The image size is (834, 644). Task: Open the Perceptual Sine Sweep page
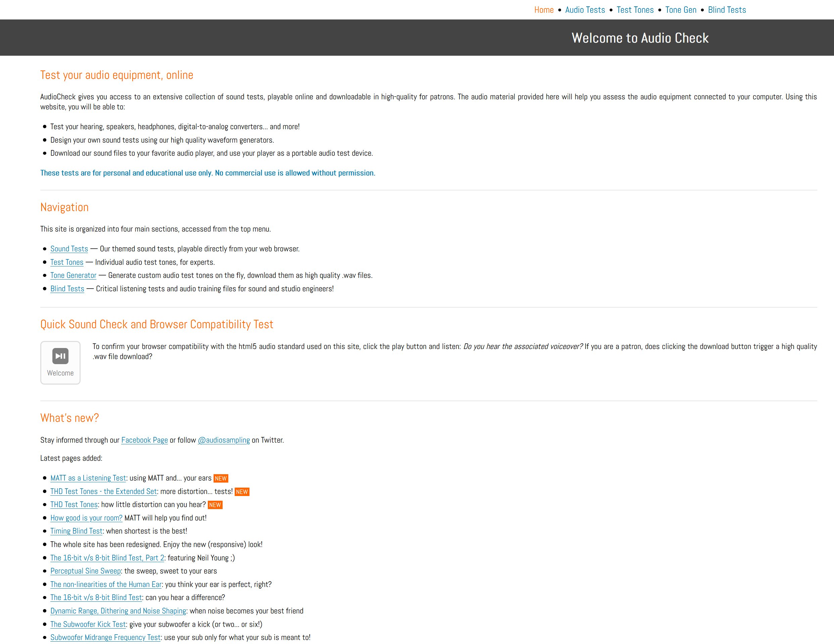(x=86, y=571)
